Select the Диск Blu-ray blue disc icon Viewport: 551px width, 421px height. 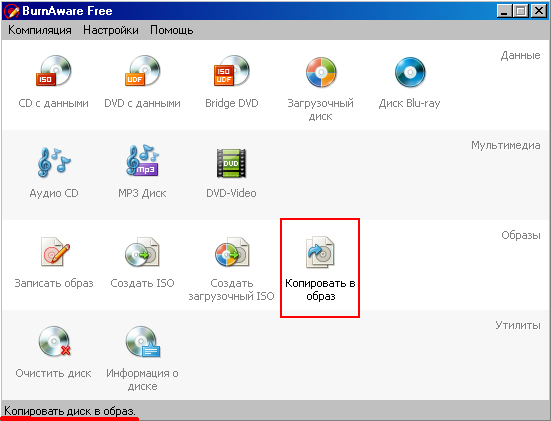pos(410,72)
